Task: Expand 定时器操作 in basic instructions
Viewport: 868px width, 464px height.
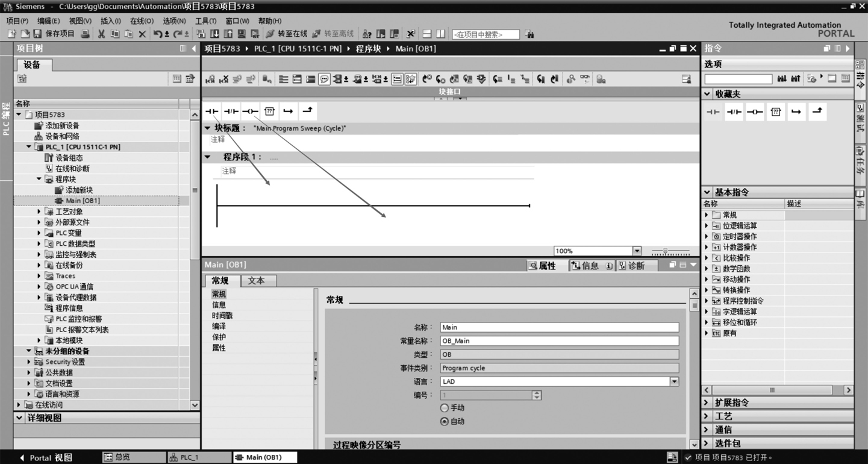Action: click(x=707, y=236)
